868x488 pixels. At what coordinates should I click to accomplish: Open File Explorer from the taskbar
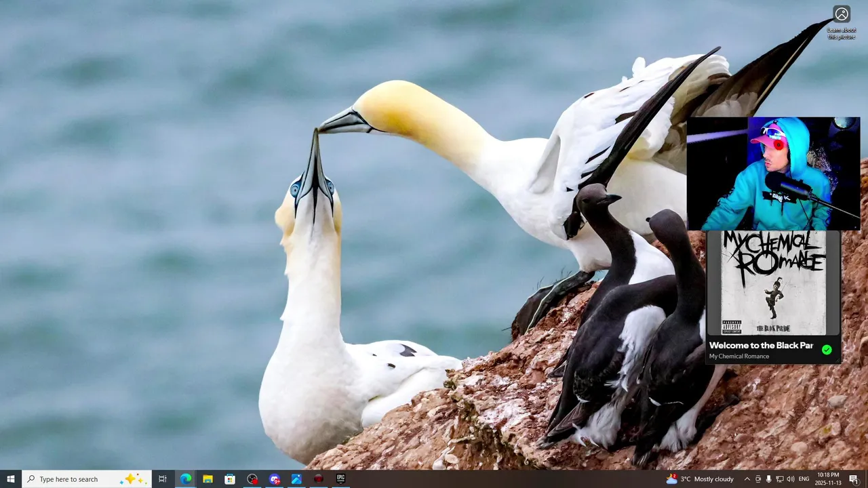click(x=208, y=479)
